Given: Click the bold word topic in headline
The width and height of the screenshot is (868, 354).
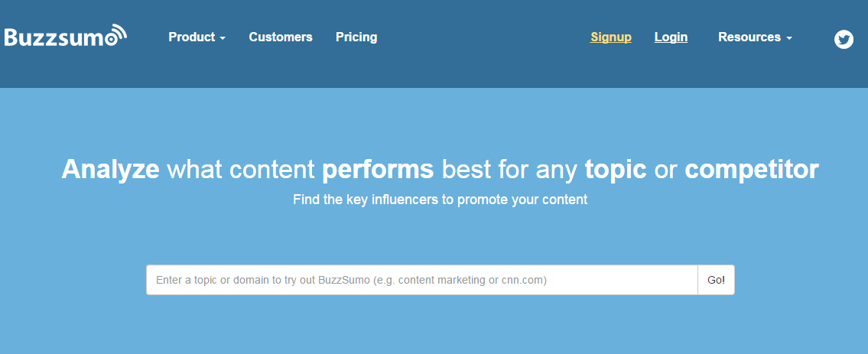Looking at the screenshot, I should pyautogui.click(x=616, y=170).
